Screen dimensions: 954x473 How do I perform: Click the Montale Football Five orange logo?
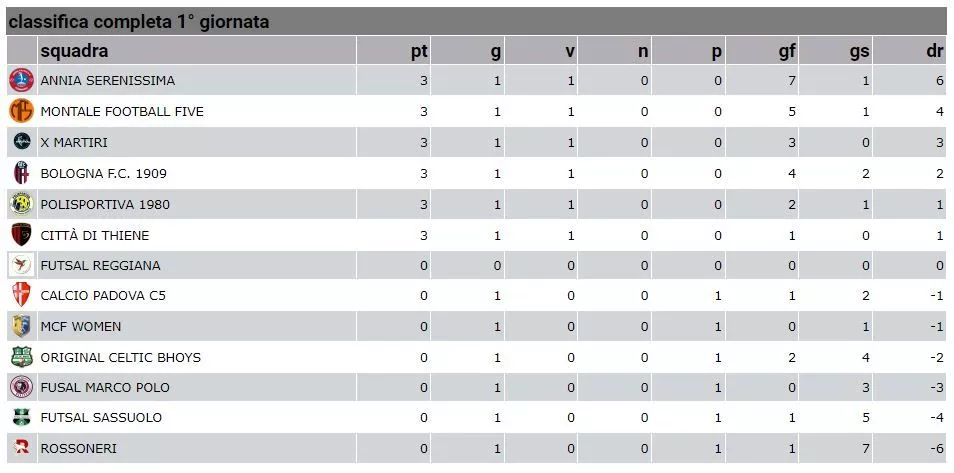(x=21, y=111)
